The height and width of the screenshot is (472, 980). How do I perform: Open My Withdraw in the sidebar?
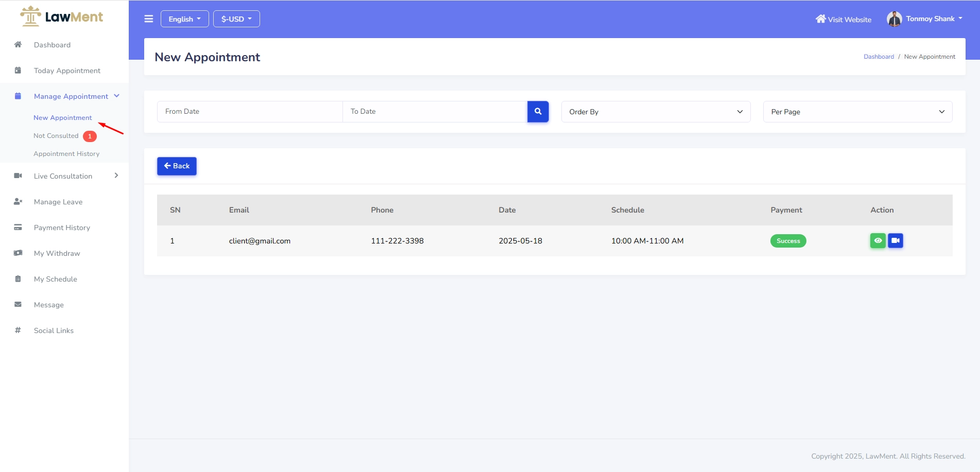click(x=57, y=253)
